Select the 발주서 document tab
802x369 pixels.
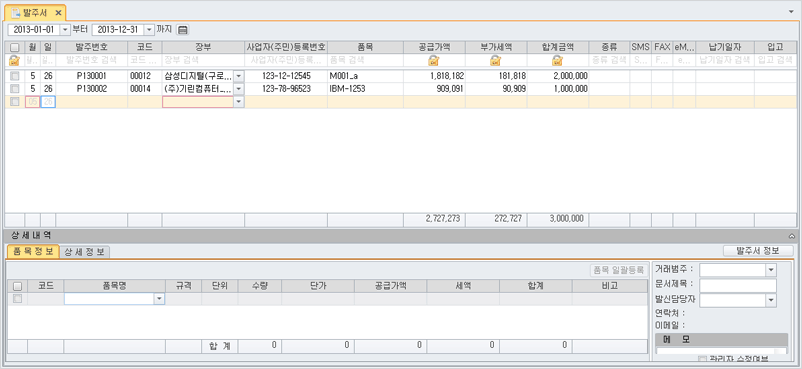pos(35,12)
